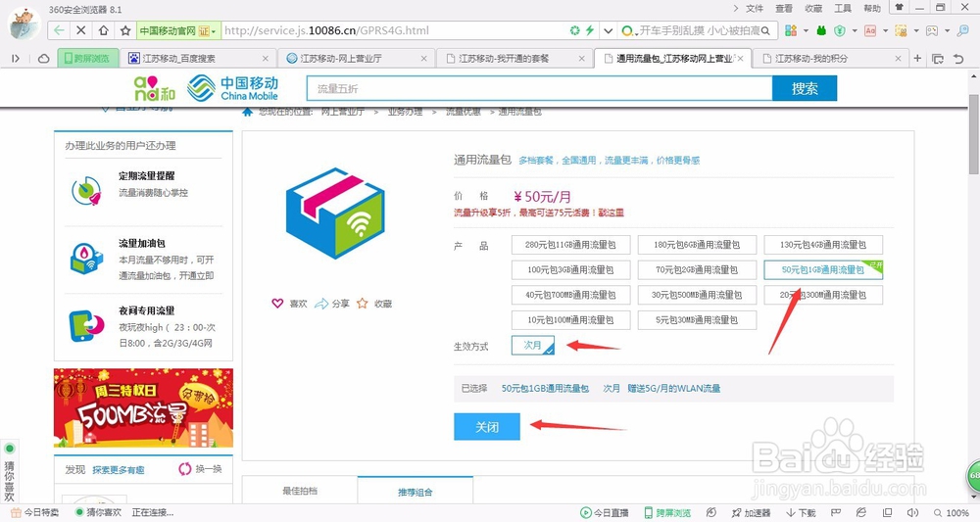This screenshot has width=980, height=522.
Task: Click the China Mobile logo
Action: pos(232,88)
